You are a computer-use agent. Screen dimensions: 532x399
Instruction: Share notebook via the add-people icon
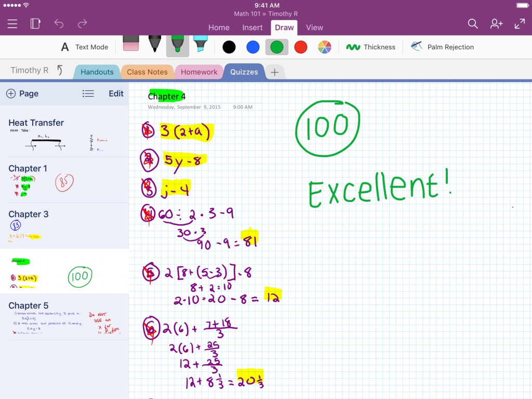[496, 23]
